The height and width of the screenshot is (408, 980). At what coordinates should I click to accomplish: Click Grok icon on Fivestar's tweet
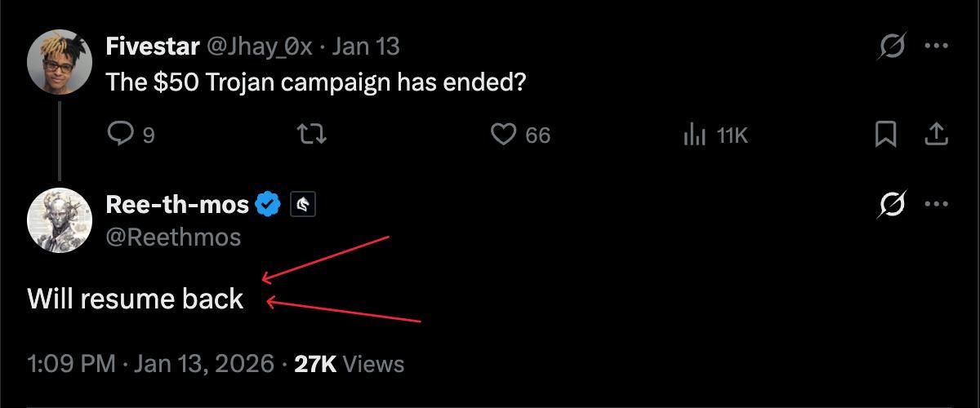pyautogui.click(x=892, y=47)
